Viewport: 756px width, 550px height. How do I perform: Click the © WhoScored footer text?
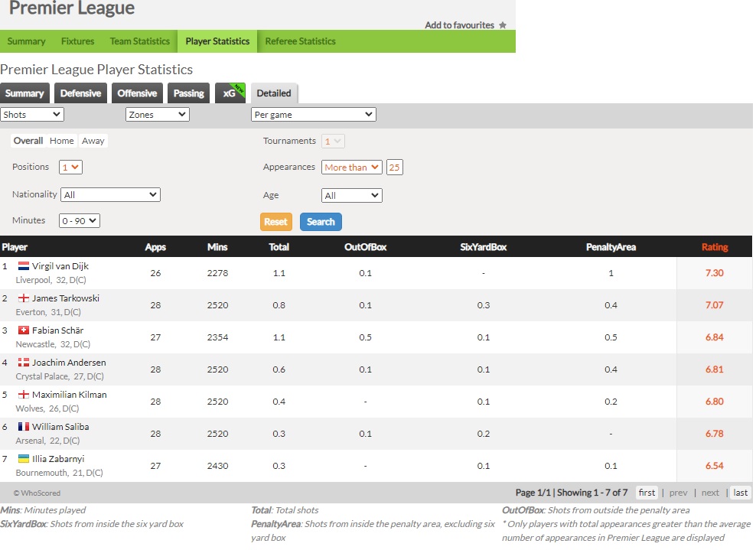pos(37,493)
